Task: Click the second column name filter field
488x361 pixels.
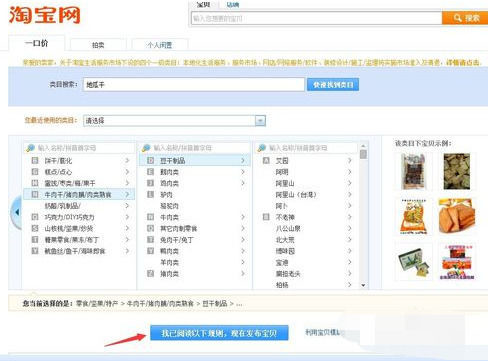Action: (x=195, y=148)
